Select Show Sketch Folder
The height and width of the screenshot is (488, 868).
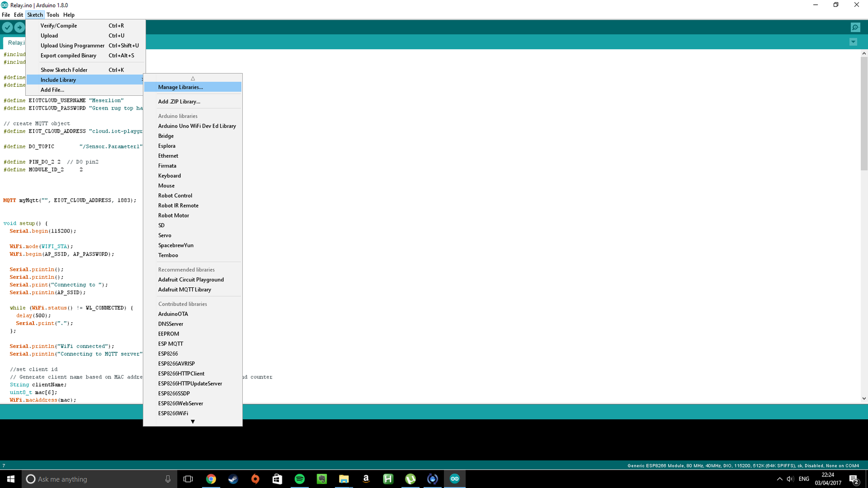pyautogui.click(x=86, y=70)
